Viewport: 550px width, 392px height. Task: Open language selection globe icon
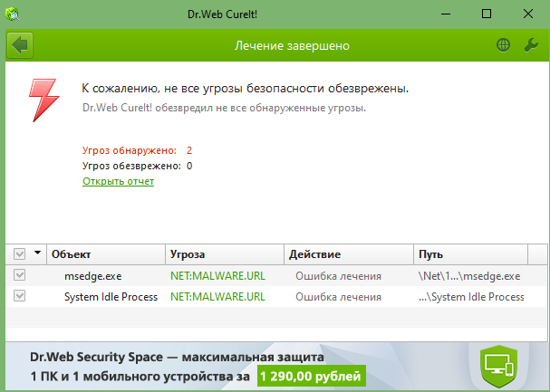coord(504,45)
